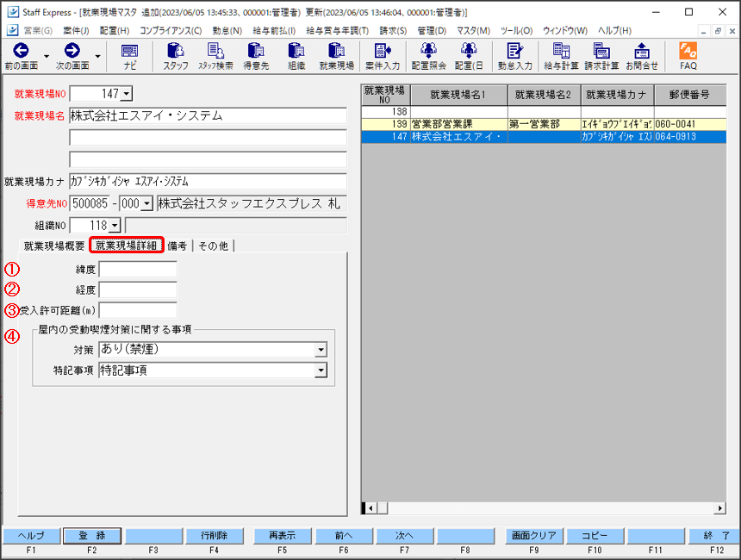Viewport: 741px width, 560px height.
Task: Open the 特記事項 dropdown
Action: click(x=321, y=370)
